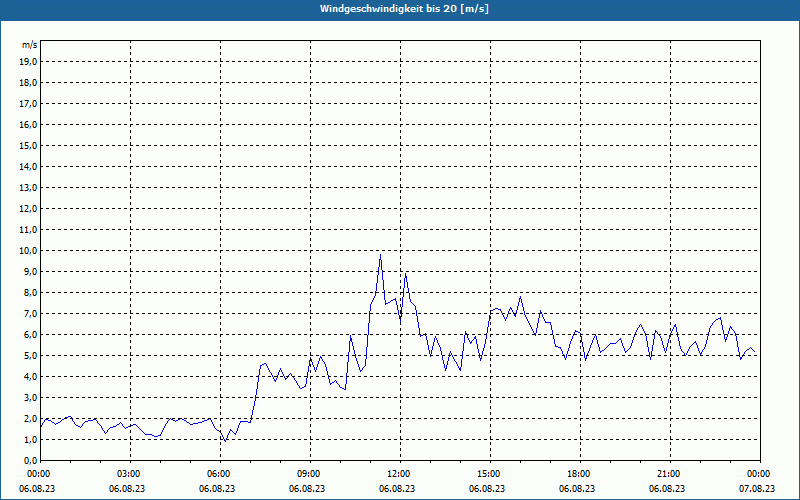This screenshot has height=500, width=800.
Task: Click the "06:00" time label
Action: (x=220, y=474)
